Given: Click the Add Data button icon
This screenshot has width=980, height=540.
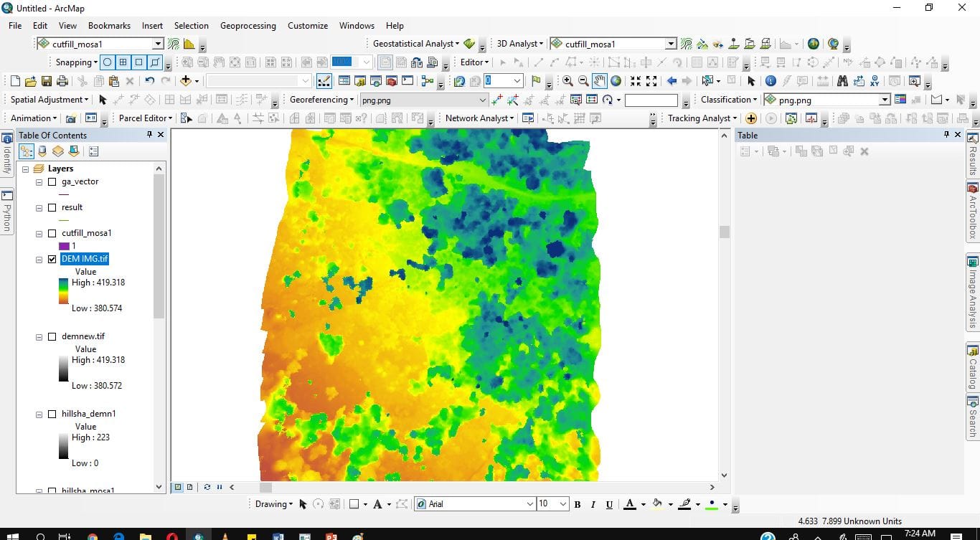Looking at the screenshot, I should [186, 81].
